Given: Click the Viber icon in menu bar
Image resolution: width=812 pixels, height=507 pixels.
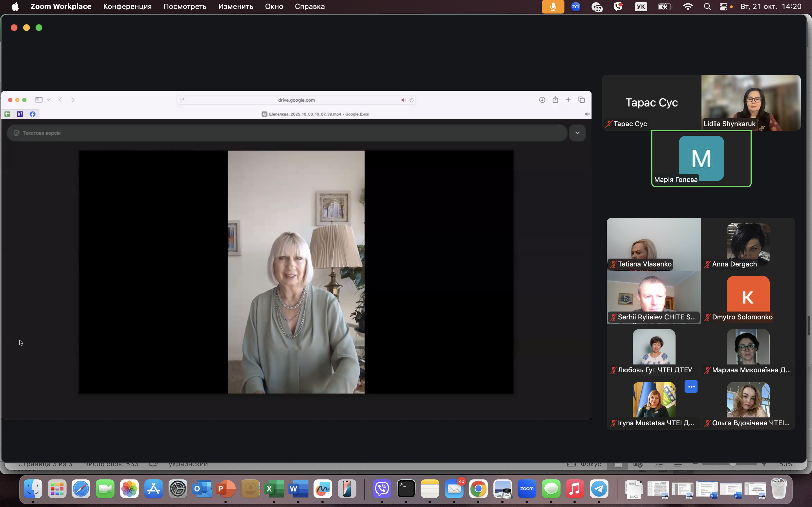Looking at the screenshot, I should (x=618, y=7).
